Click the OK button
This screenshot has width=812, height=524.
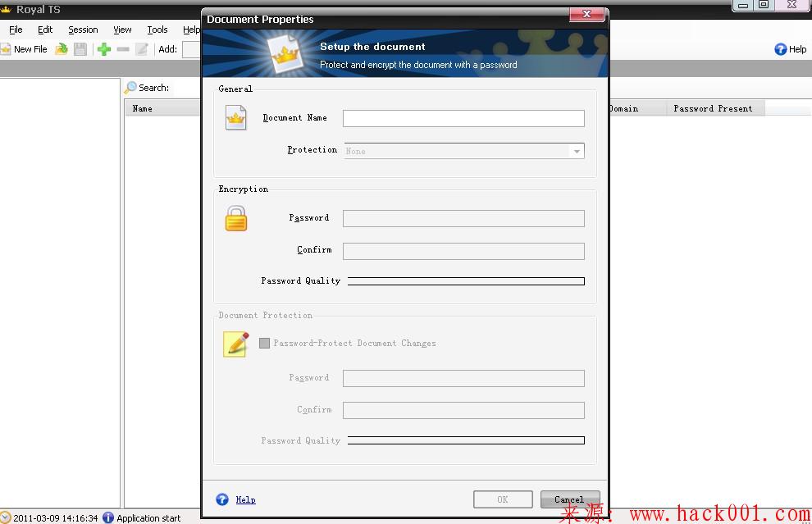(x=503, y=499)
